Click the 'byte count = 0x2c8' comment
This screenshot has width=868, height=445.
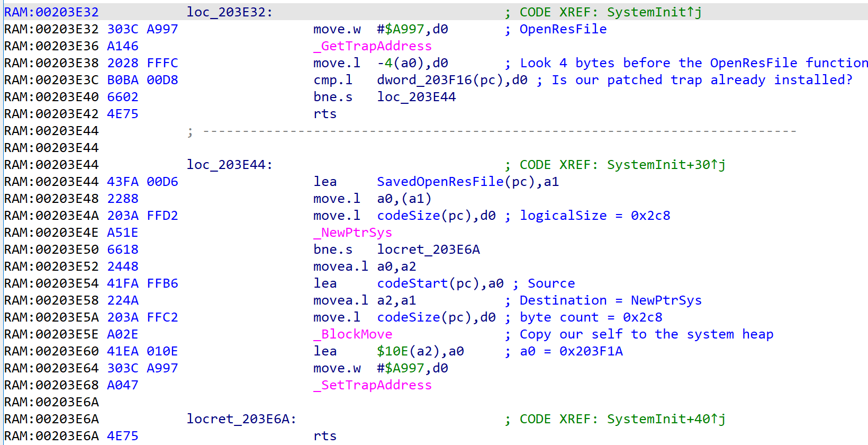pyautogui.click(x=591, y=317)
